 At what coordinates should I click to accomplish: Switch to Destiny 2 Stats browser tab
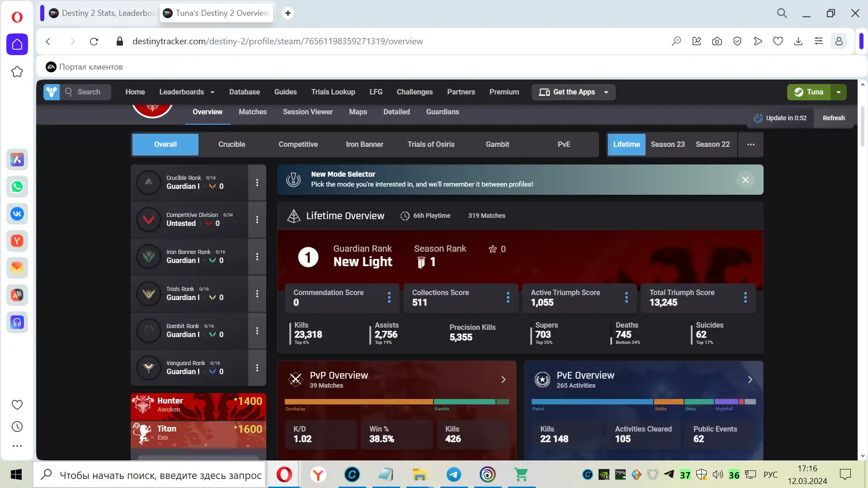pyautogui.click(x=102, y=13)
